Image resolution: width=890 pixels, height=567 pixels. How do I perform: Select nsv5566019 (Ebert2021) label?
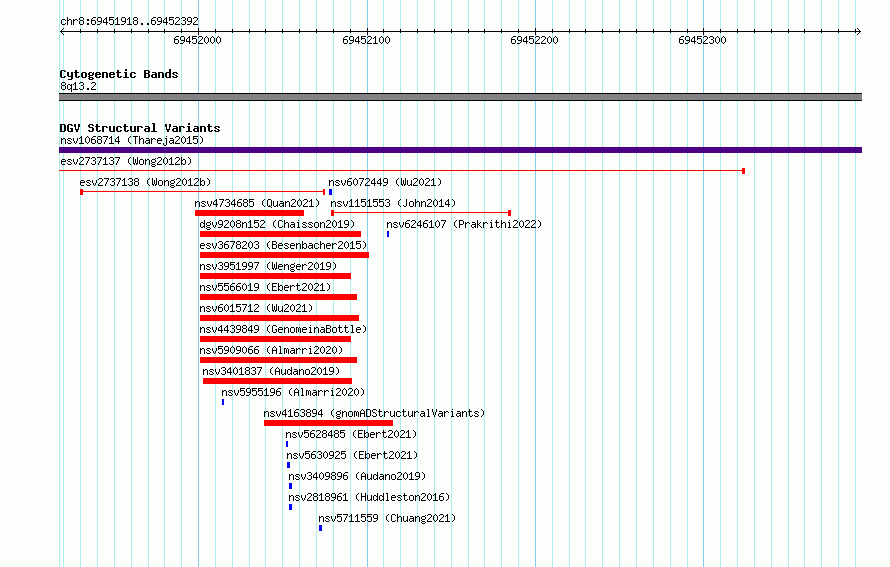tap(265, 287)
